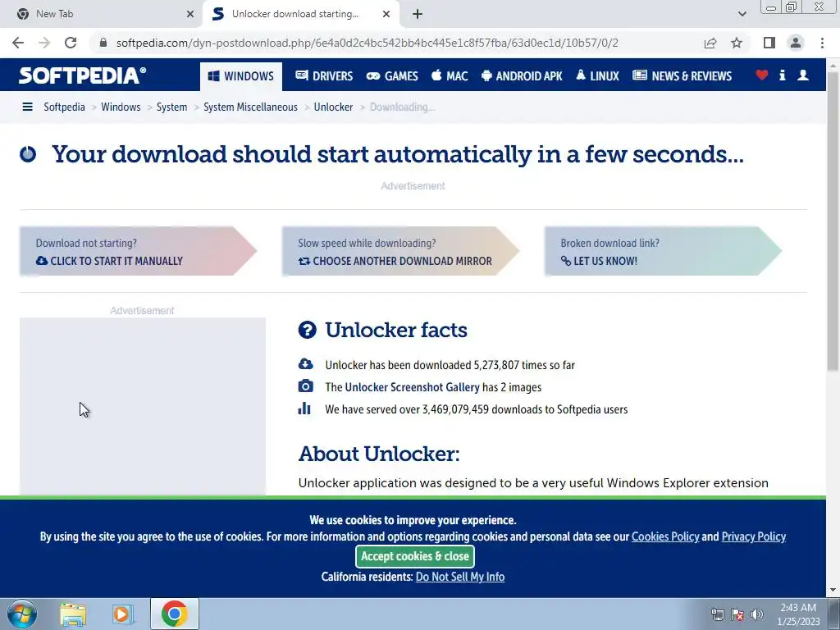Viewport: 840px width, 630px height.
Task: Click the bar chart icon beside served downloads
Action: coord(304,409)
